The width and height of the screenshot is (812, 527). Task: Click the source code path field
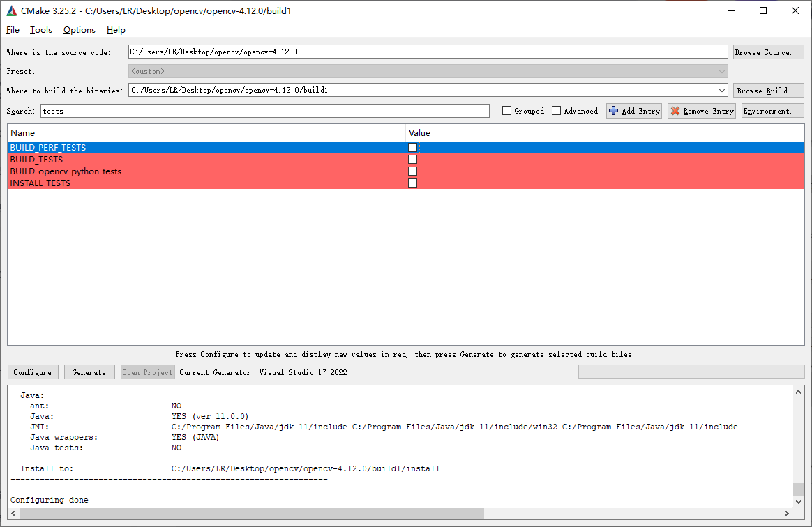click(x=428, y=52)
